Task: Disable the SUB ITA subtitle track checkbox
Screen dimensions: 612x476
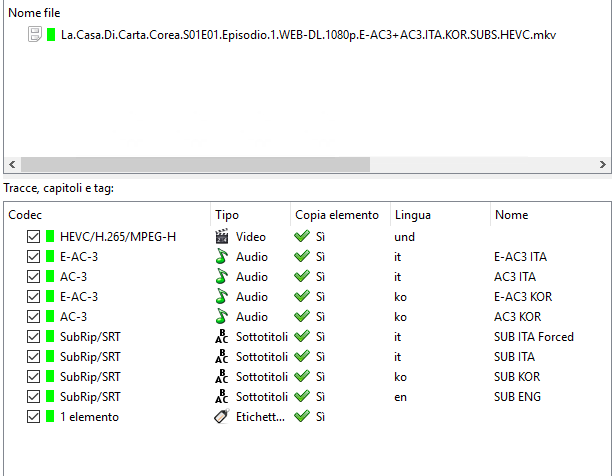Action: click(34, 356)
